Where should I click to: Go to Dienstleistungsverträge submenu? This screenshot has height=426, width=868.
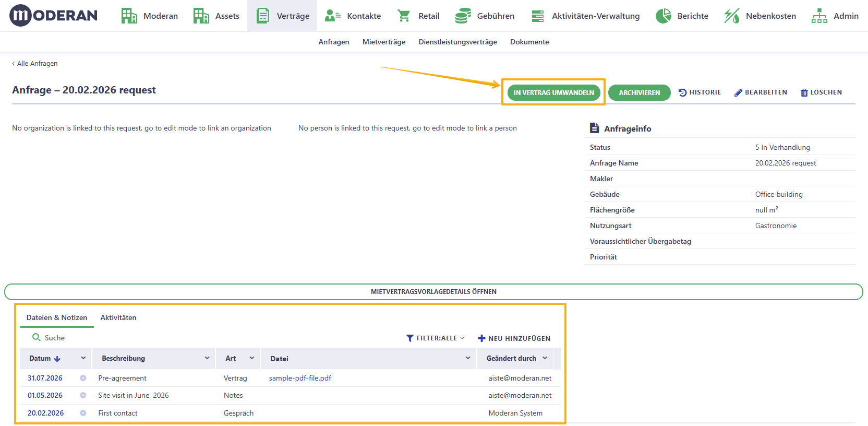(x=457, y=42)
